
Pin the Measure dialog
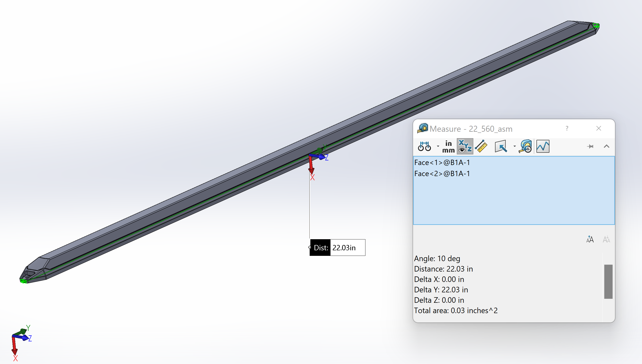(x=591, y=146)
